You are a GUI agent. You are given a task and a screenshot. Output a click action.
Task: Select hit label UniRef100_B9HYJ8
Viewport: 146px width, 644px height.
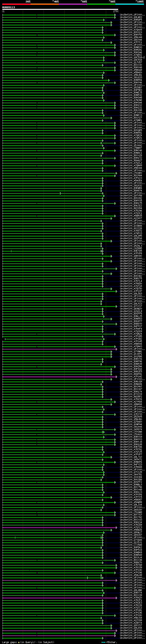(x=131, y=442)
